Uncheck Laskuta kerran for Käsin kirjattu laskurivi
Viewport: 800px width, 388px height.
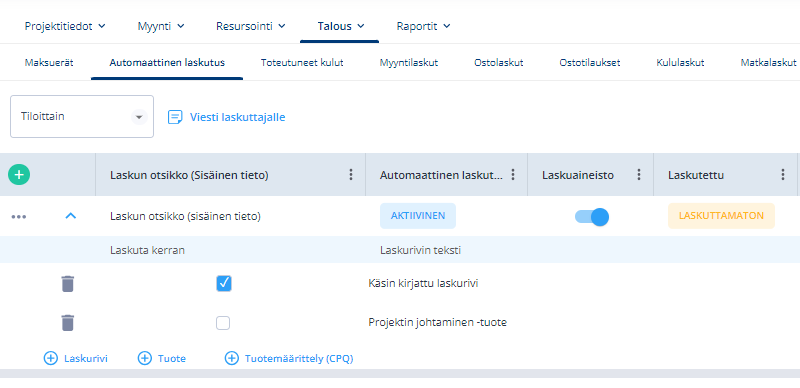(223, 283)
